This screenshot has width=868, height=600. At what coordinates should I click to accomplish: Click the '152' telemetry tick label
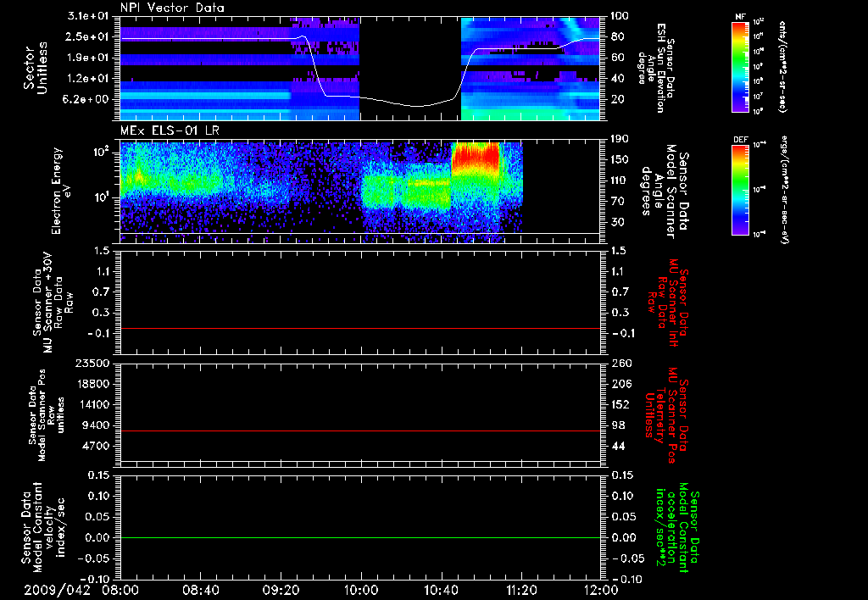[620, 404]
